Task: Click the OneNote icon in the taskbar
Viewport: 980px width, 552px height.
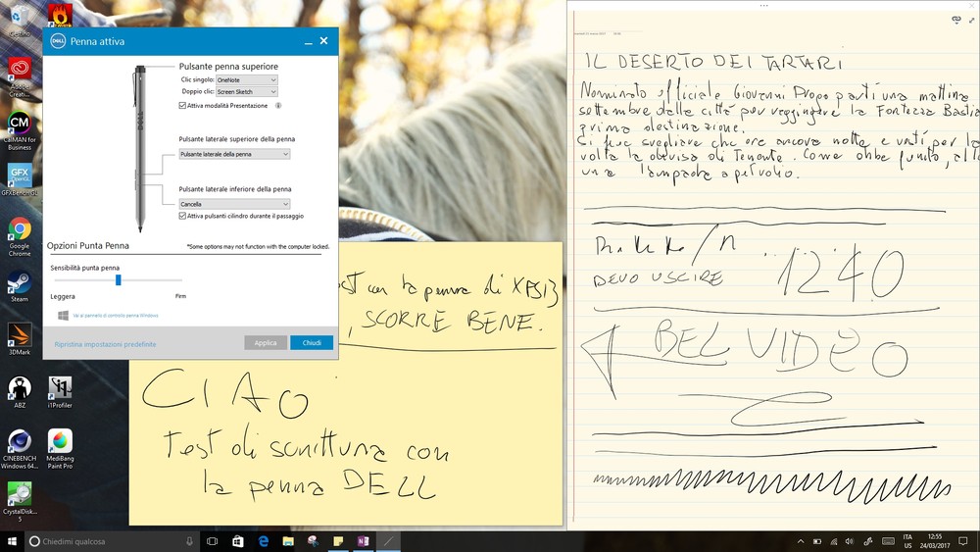Action: coord(364,541)
